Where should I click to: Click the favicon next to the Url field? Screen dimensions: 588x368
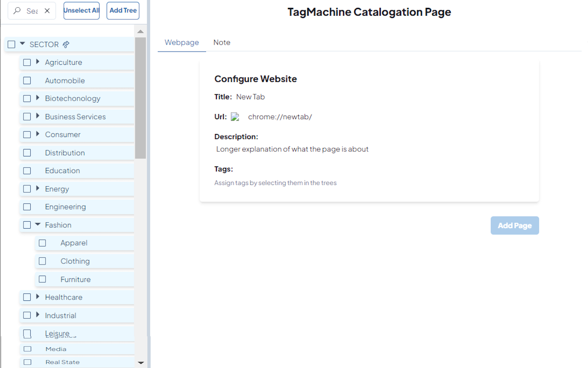235,116
